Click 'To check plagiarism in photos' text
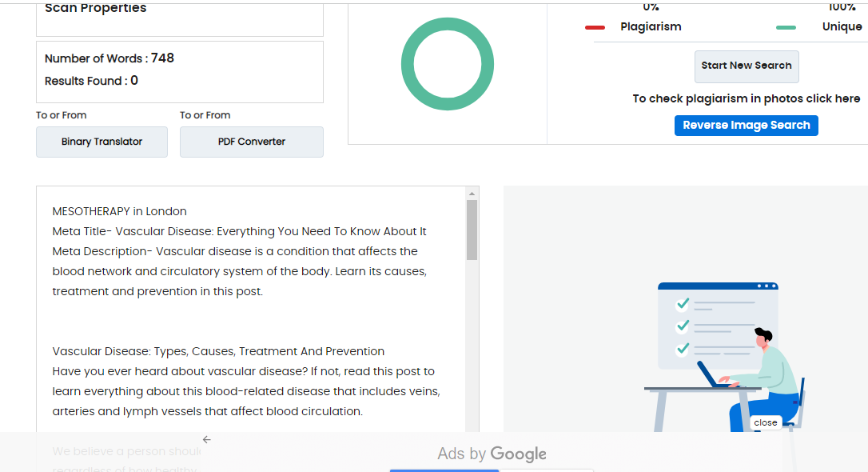Screen dimensions: 868x472 click(x=747, y=98)
